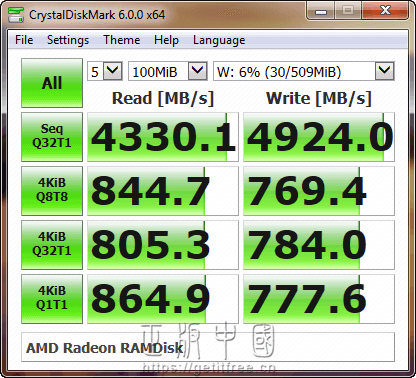The width and height of the screenshot is (416, 378).
Task: Open the Help menu
Action: [166, 40]
